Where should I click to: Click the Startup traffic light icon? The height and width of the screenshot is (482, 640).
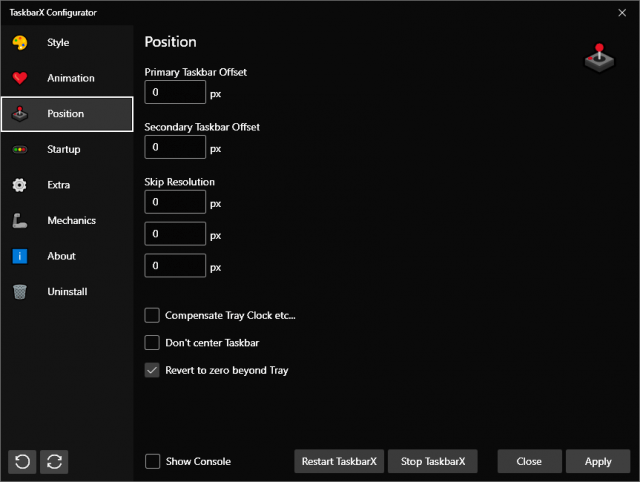(x=19, y=150)
